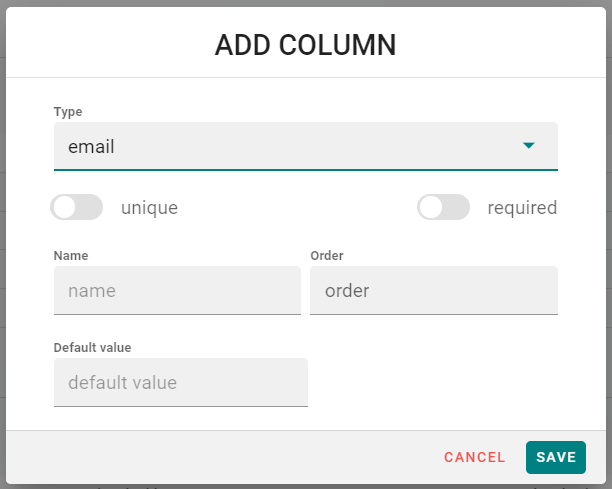Click the 'Type' field label
The image size is (612, 489).
pyautogui.click(x=68, y=111)
